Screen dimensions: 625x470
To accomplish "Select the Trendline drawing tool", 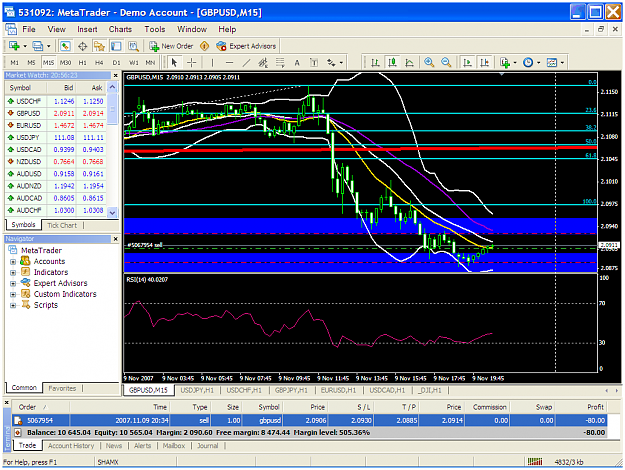I will 246,63.
